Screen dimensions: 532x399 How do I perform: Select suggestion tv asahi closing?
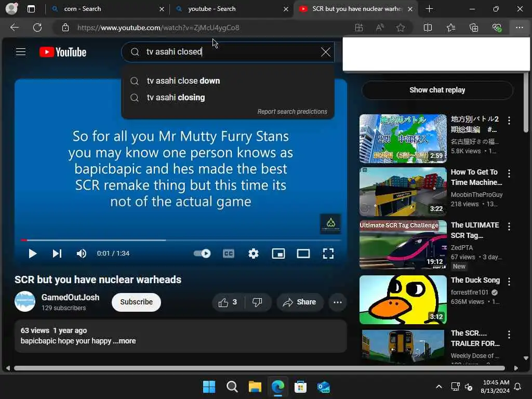(228, 97)
